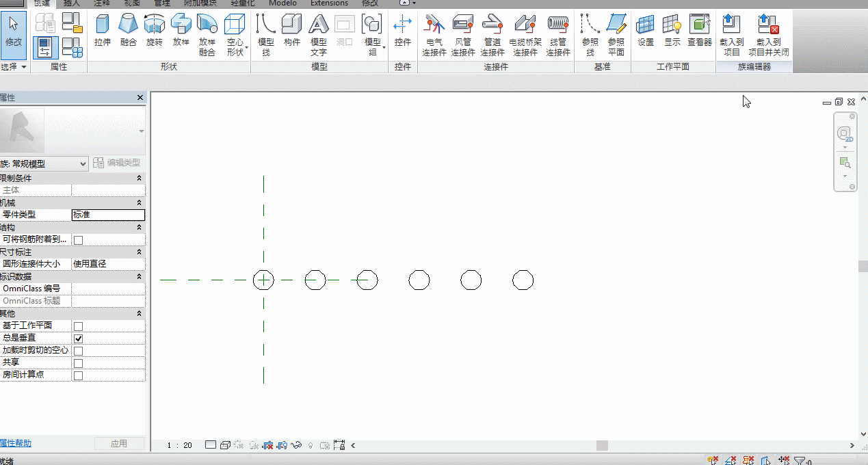868x465 pixels.
Task: Switch to the Extensions ribbon tab
Action: click(329, 3)
